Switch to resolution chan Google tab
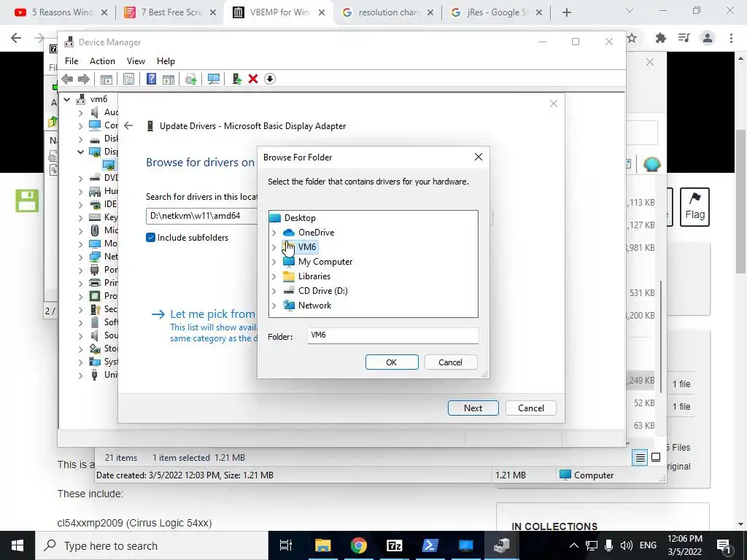 (x=387, y=12)
